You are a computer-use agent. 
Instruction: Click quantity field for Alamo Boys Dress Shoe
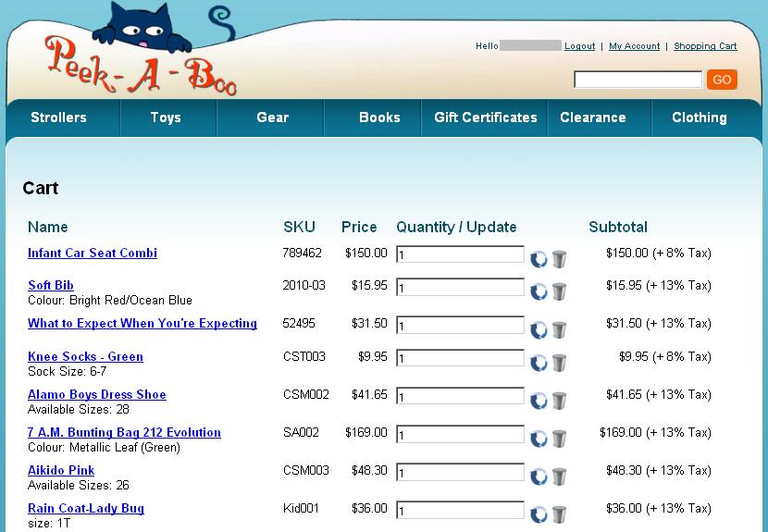[461, 396]
